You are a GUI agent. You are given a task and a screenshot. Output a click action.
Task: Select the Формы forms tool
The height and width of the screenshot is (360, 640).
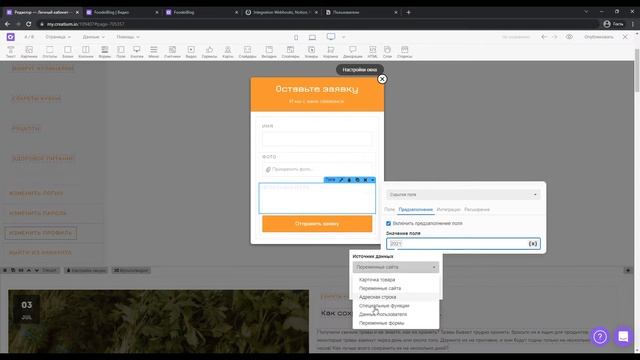pos(105,52)
